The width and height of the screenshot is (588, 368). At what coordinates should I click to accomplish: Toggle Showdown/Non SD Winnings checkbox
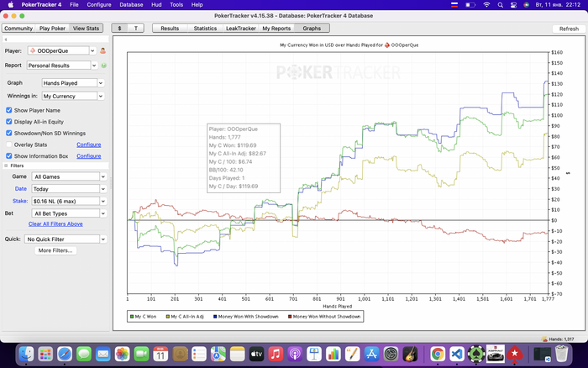point(9,134)
